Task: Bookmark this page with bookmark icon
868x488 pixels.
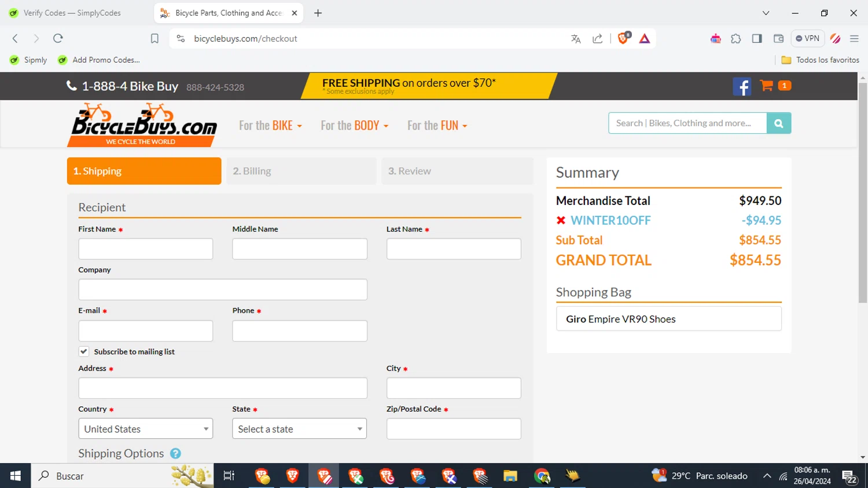Action: tap(155, 39)
